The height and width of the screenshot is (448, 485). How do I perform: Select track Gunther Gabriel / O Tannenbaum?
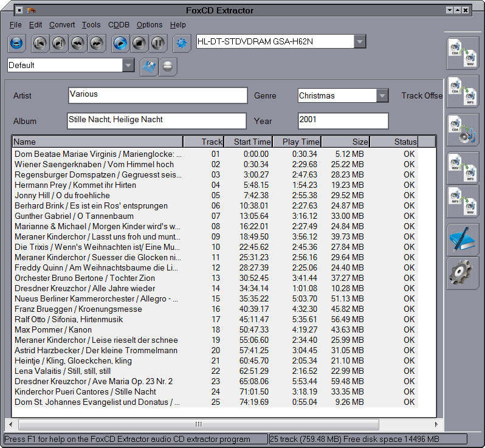(216, 216)
